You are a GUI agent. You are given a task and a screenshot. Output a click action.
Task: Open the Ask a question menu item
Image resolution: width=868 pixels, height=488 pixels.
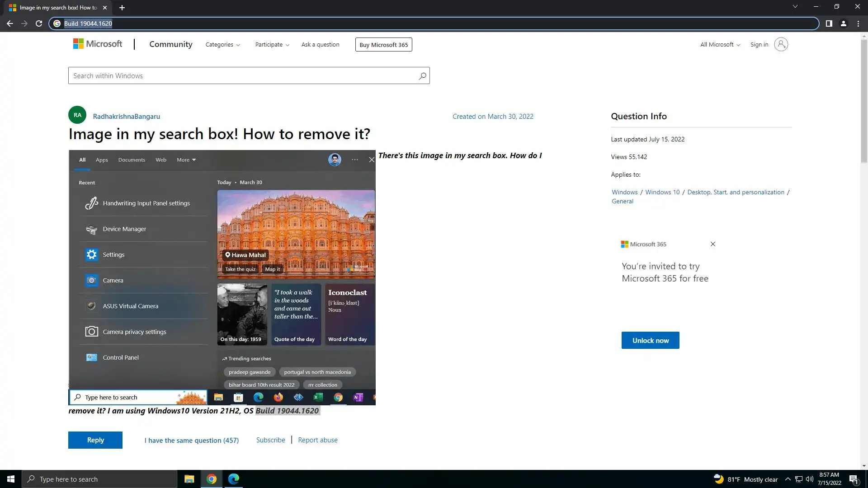click(320, 45)
